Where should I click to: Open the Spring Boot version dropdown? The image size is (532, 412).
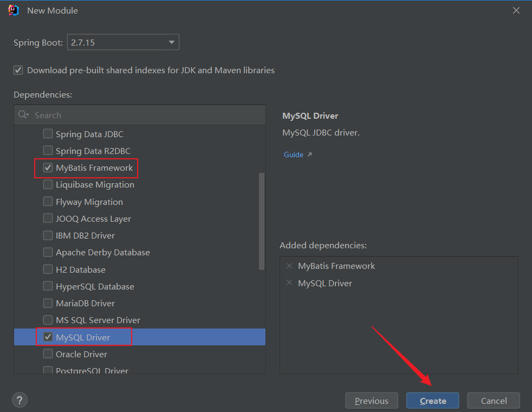[123, 42]
